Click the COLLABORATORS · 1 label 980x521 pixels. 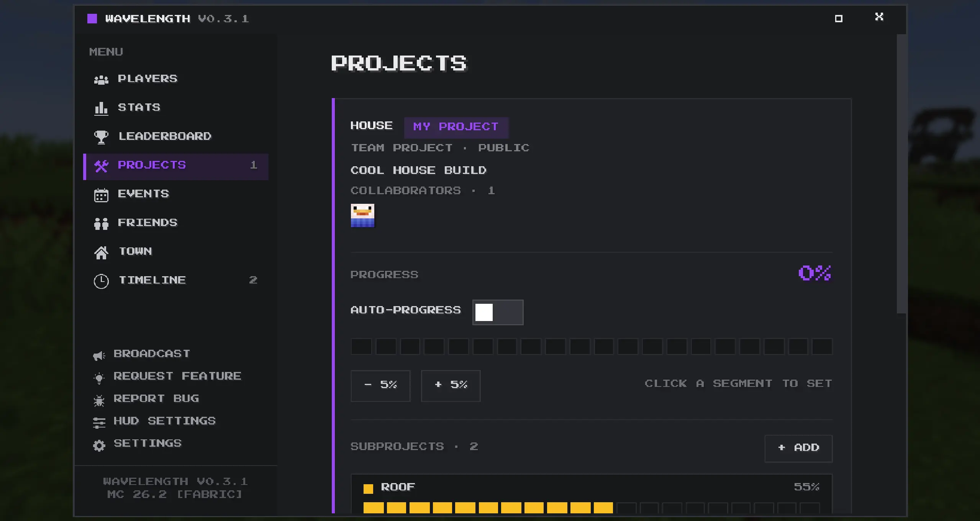coord(423,191)
